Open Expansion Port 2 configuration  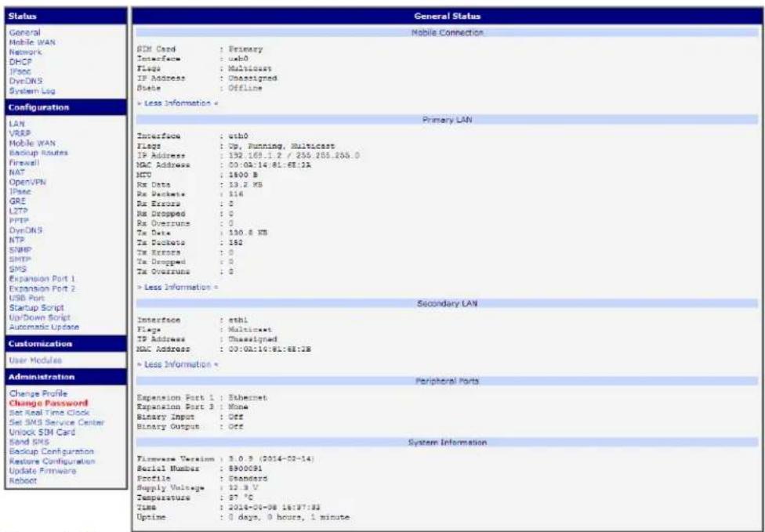(42, 288)
